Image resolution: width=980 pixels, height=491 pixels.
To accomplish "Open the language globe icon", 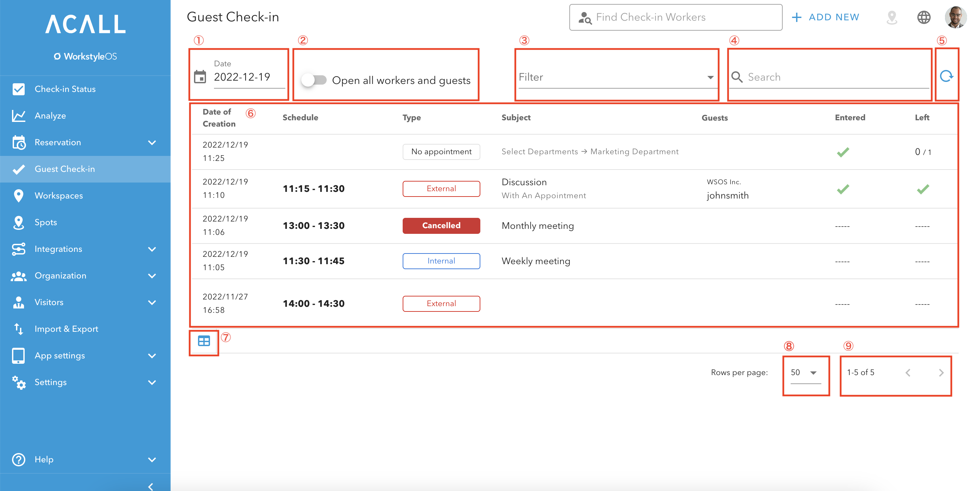I will [x=924, y=17].
